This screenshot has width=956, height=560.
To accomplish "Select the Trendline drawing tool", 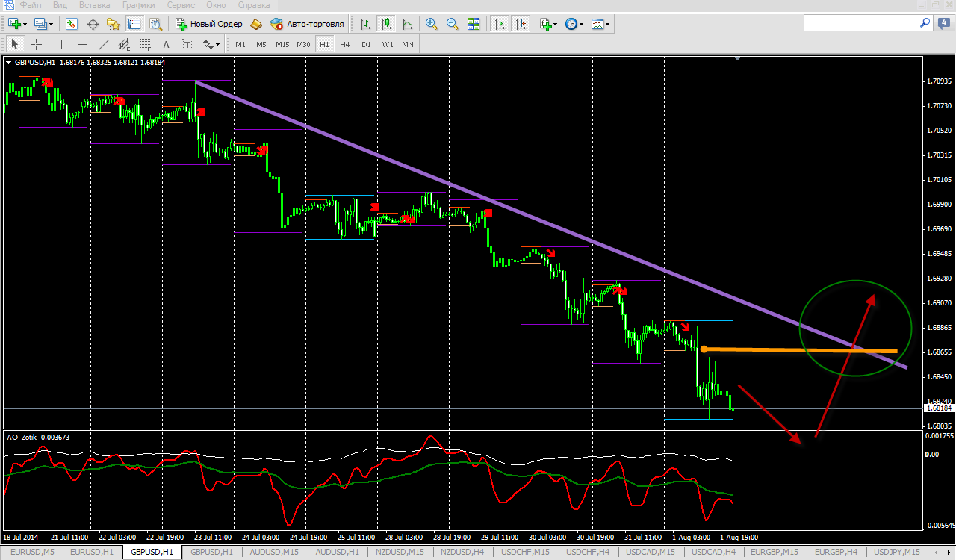I will tap(104, 44).
